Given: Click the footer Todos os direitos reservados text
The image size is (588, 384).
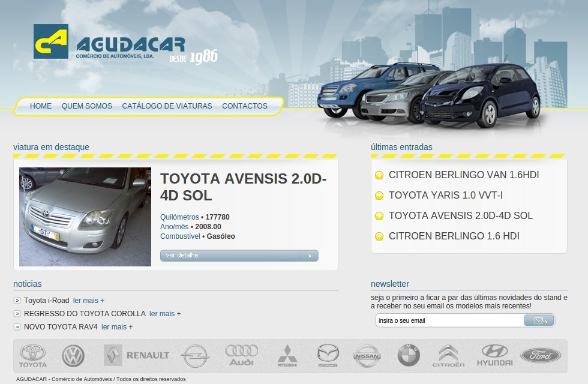Looking at the screenshot, I should 151,379.
